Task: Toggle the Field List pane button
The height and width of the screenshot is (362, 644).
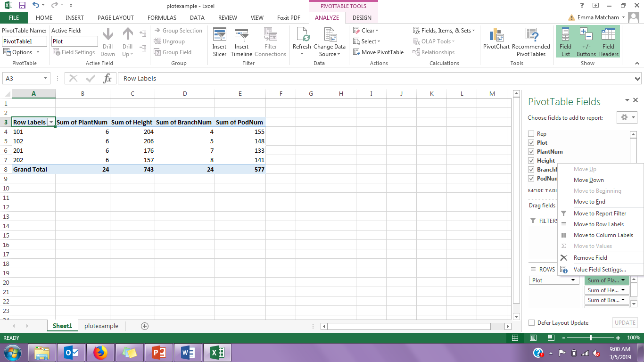Action: pyautogui.click(x=565, y=36)
